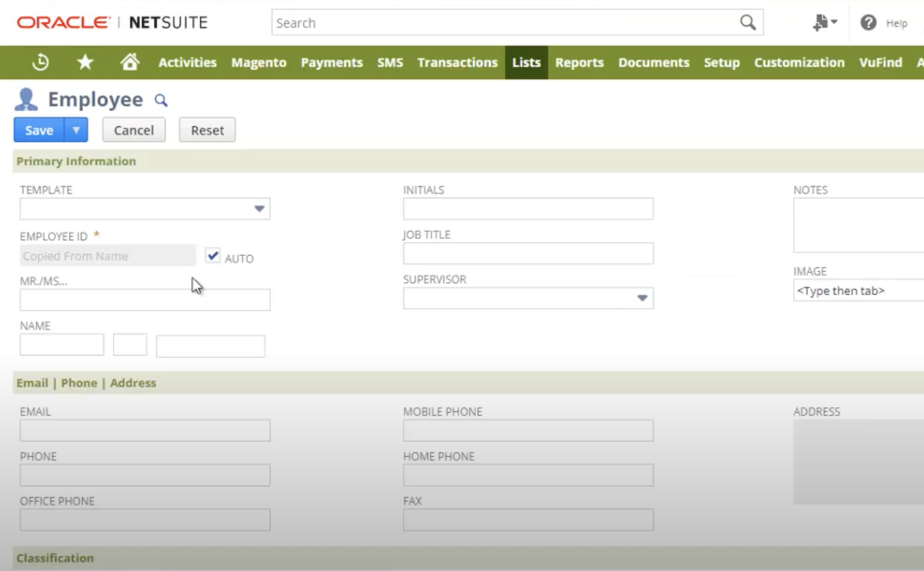Click into the Job Title field
Viewport: 924px width, 571px height.
[x=528, y=253]
